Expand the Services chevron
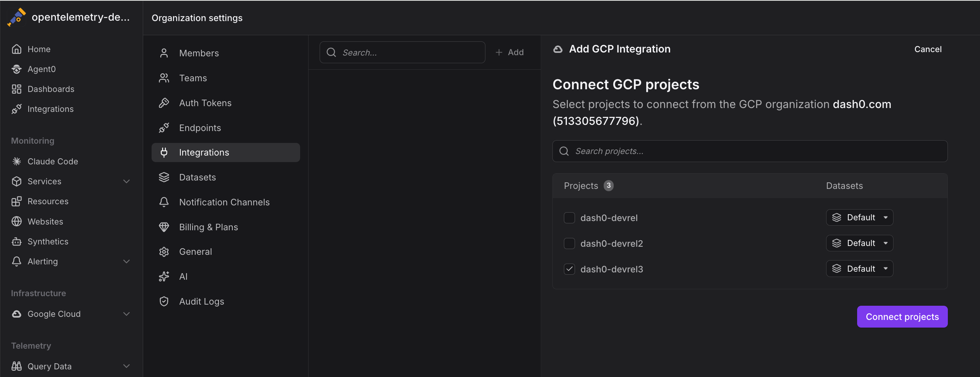 [126, 181]
